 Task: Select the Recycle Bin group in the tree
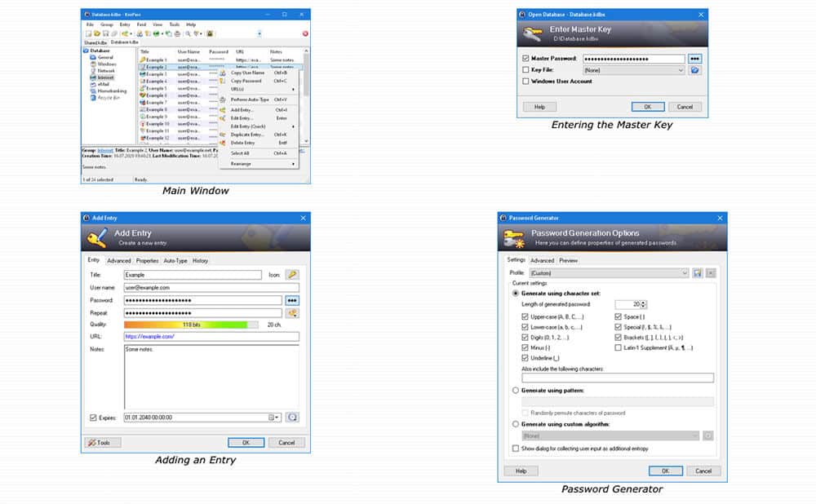105,97
